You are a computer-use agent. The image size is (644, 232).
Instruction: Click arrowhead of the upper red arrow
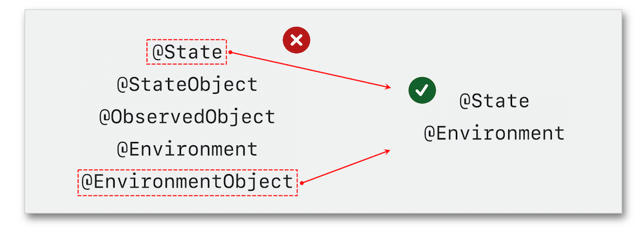click(386, 87)
